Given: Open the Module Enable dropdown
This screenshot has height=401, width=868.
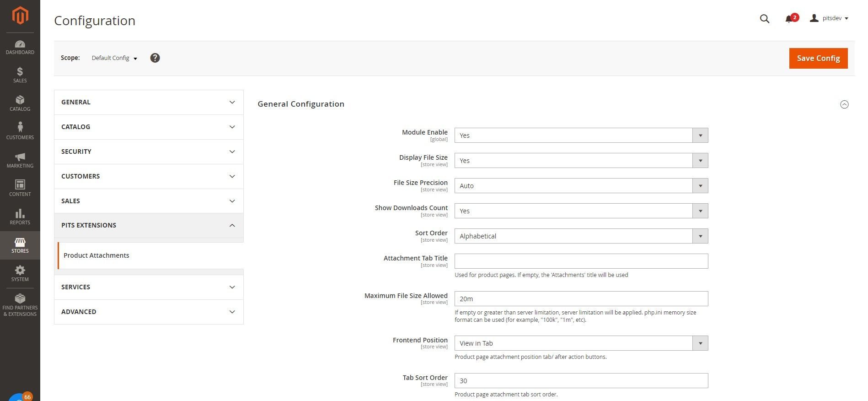Looking at the screenshot, I should coord(581,135).
